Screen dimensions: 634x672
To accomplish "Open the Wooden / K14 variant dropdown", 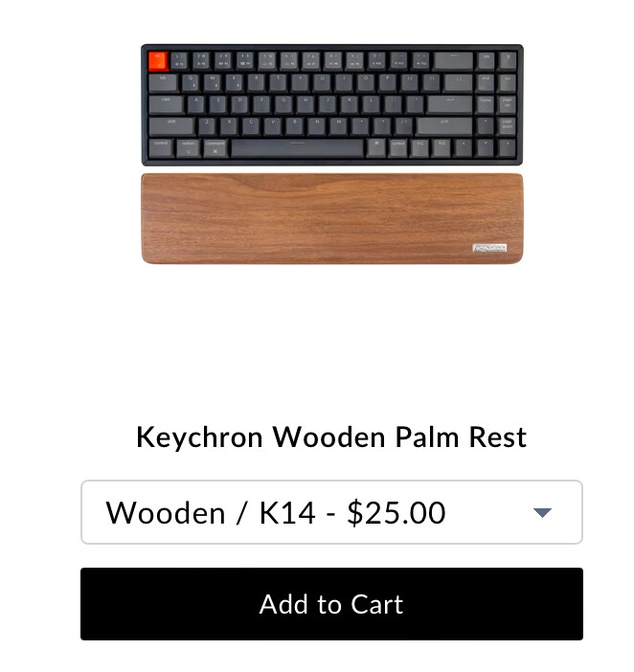I will coord(331,512).
